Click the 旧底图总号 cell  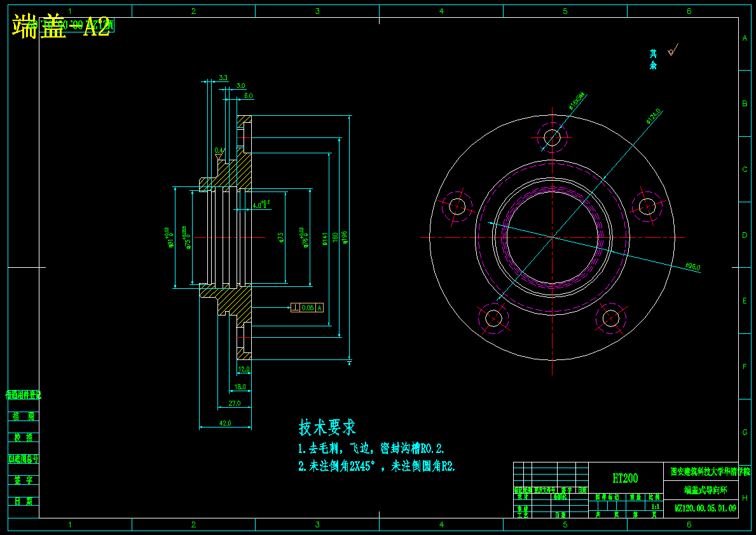23,459
